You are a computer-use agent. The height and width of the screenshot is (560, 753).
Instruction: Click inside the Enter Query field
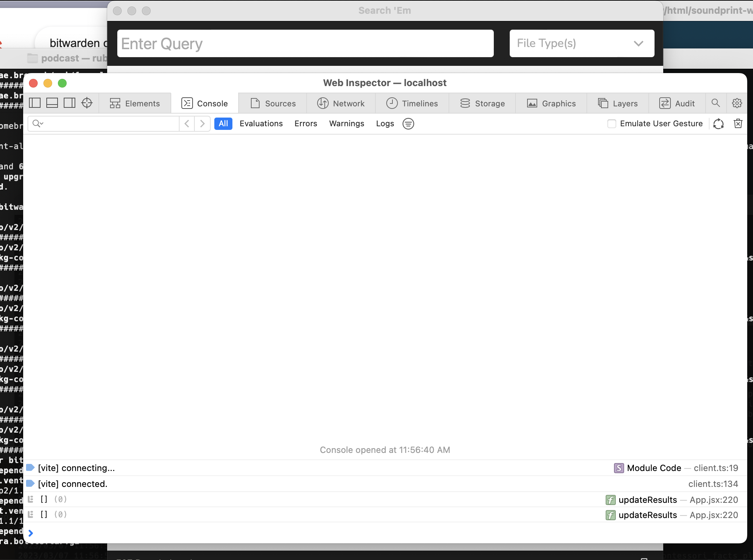[x=305, y=43]
